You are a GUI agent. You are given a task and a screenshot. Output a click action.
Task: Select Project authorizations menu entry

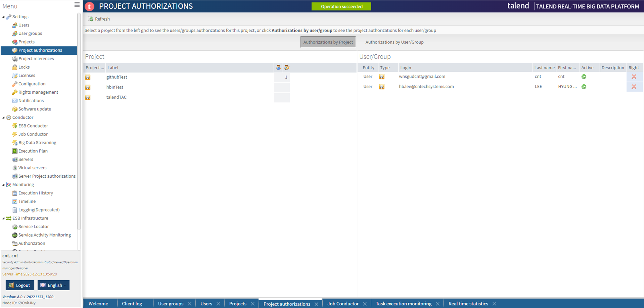pyautogui.click(x=39, y=50)
